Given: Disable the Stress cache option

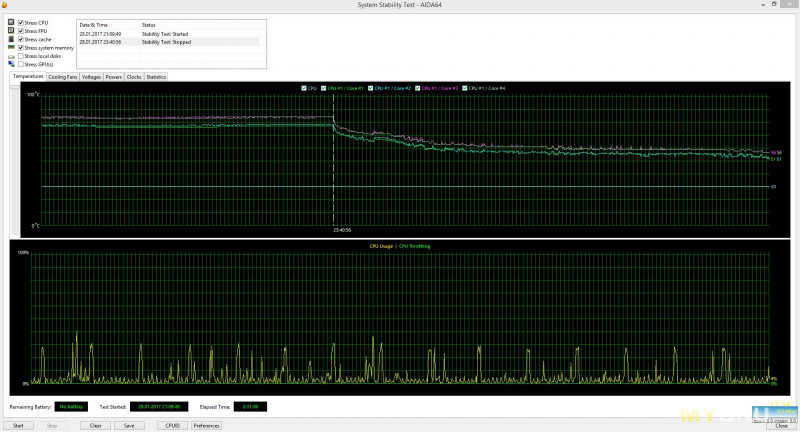Looking at the screenshot, I should click(x=21, y=39).
